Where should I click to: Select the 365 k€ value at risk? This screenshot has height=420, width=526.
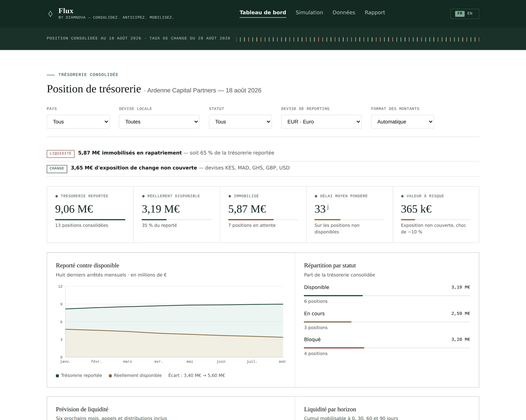pos(416,209)
